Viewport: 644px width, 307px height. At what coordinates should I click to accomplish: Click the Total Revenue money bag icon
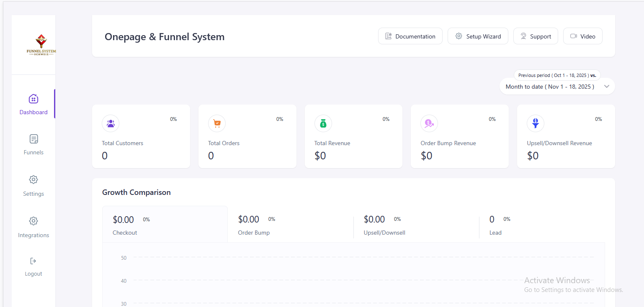[323, 123]
